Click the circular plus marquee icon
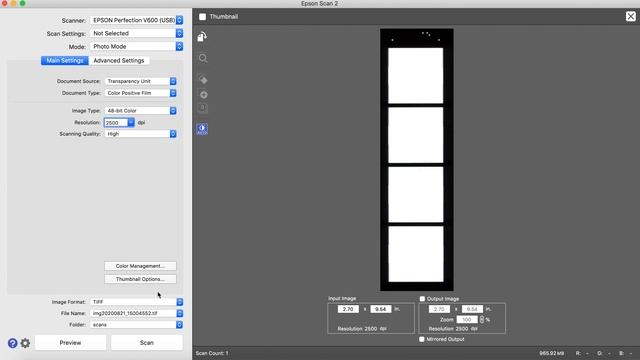The image size is (640, 360). point(203,95)
